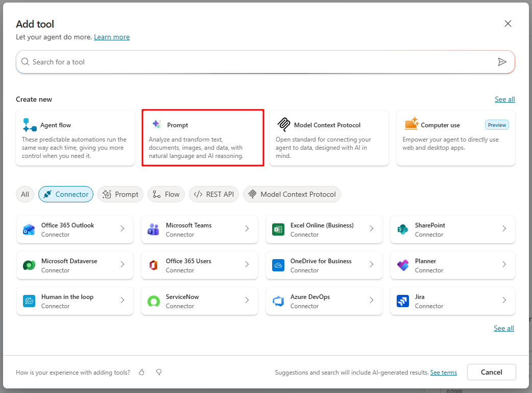Viewport: 532px width, 393px height.
Task: Click the "Add tool" dialog title
Action: click(35, 24)
